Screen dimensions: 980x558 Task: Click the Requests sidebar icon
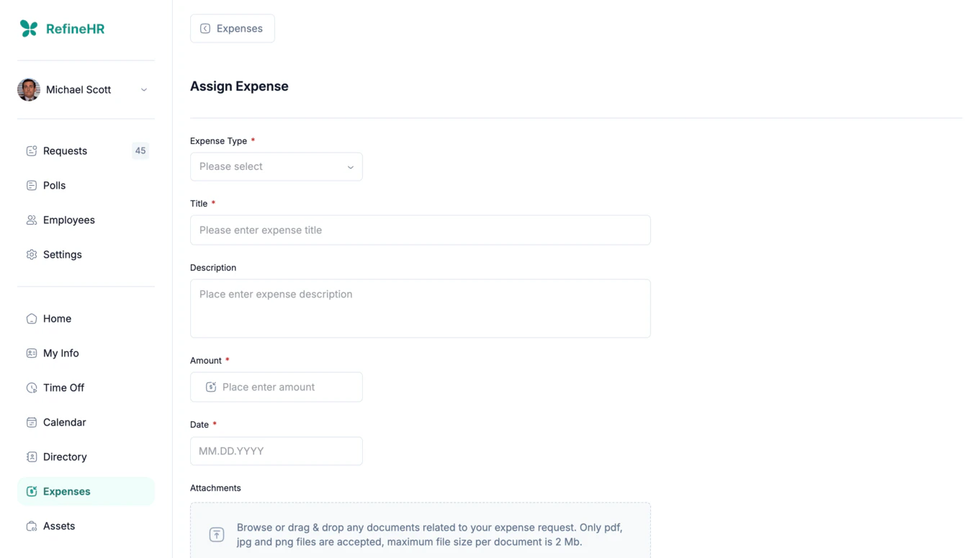click(32, 150)
